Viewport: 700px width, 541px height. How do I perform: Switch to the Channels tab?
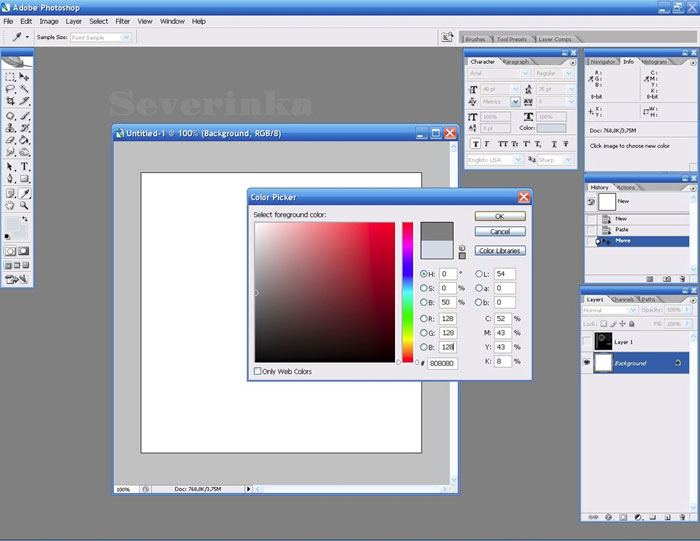[622, 299]
